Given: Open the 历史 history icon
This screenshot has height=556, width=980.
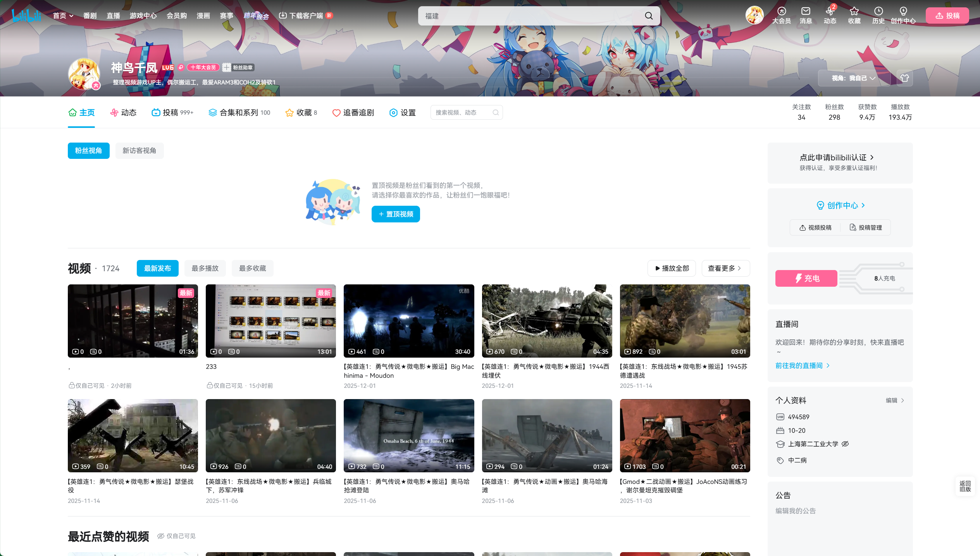Looking at the screenshot, I should pos(878,12).
